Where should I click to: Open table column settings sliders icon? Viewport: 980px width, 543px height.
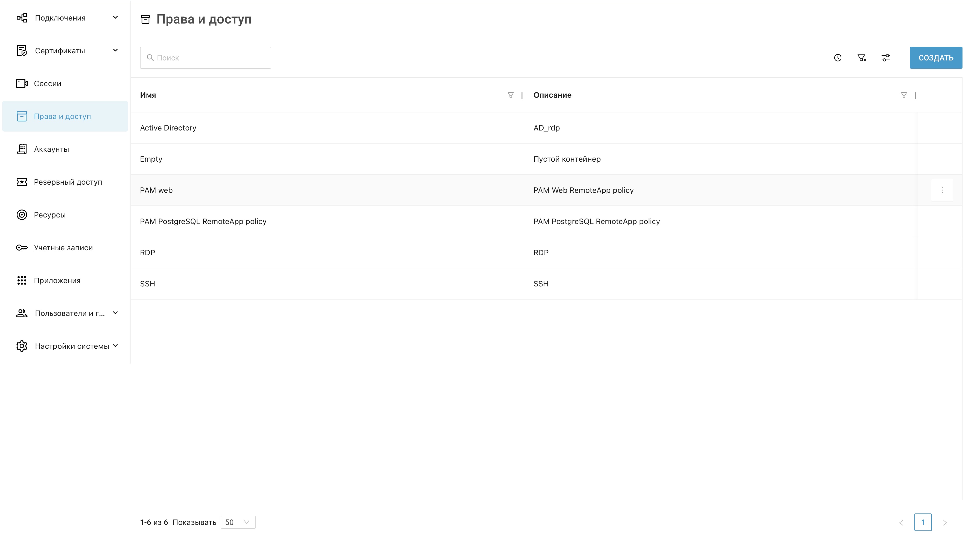point(886,58)
